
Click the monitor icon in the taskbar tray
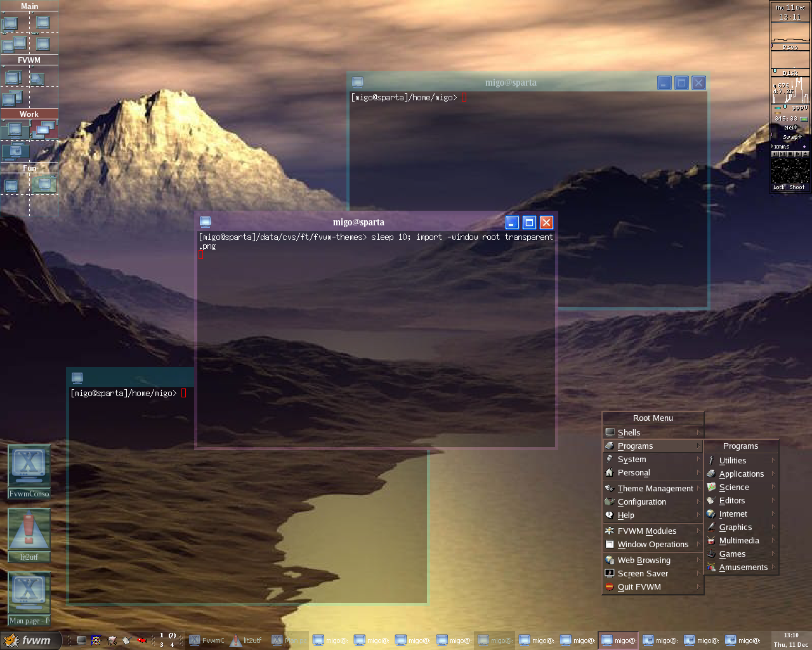point(81,640)
